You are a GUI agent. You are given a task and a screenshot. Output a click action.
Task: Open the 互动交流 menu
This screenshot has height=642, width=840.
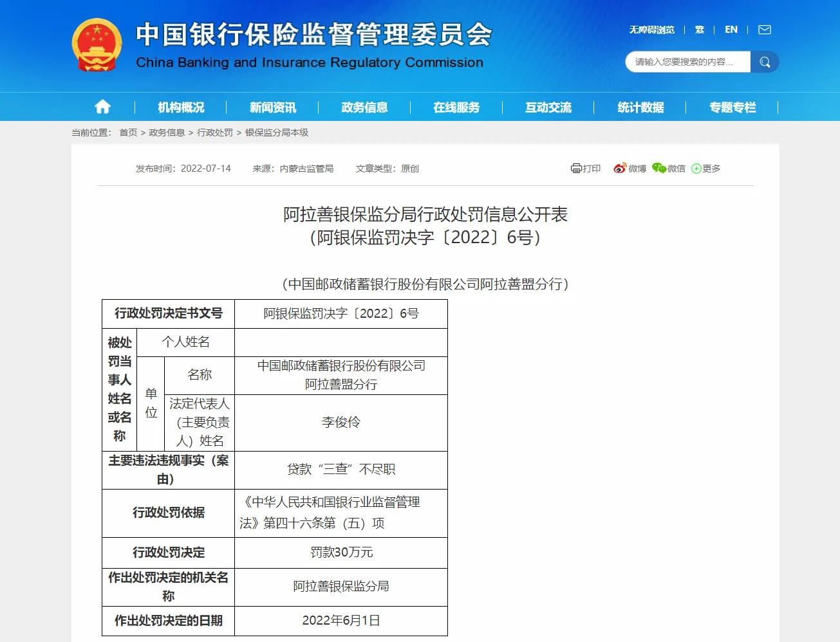548,107
